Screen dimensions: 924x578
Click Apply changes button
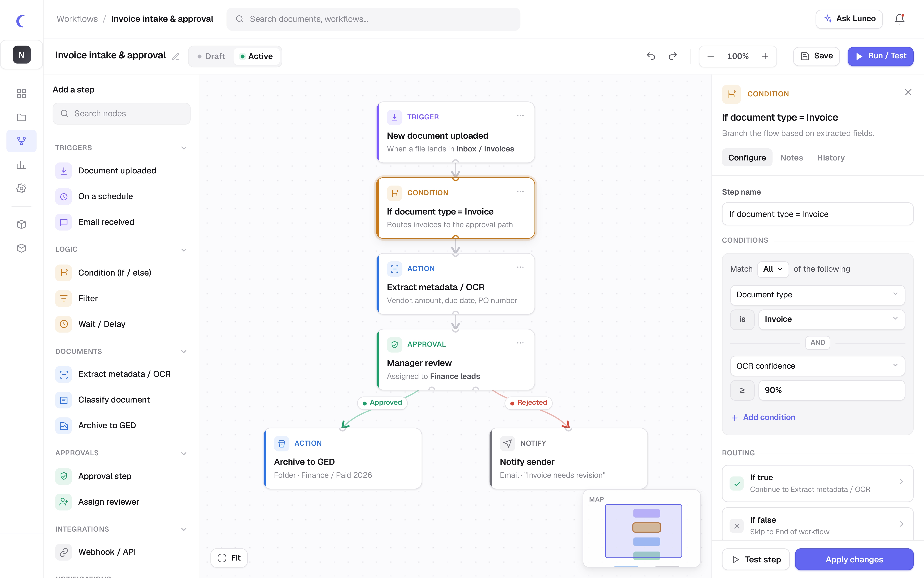point(854,559)
